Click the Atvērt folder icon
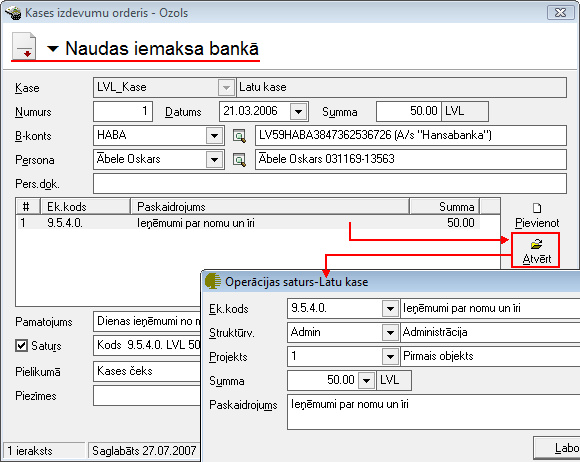The width and height of the screenshot is (580, 462). point(536,244)
